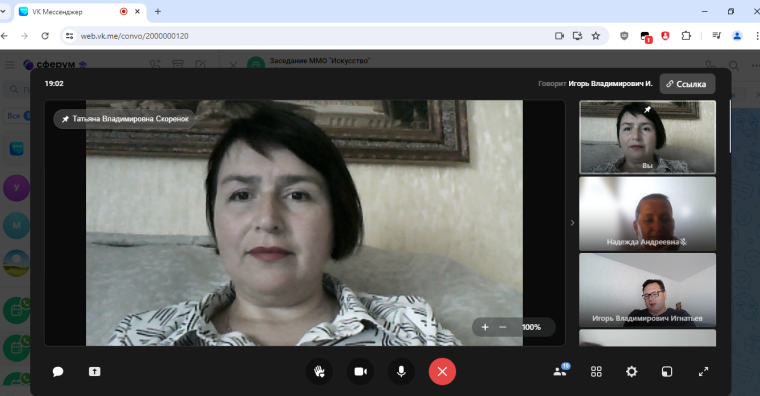Open the call chat icon
This screenshot has width=760, height=396.
point(58,372)
